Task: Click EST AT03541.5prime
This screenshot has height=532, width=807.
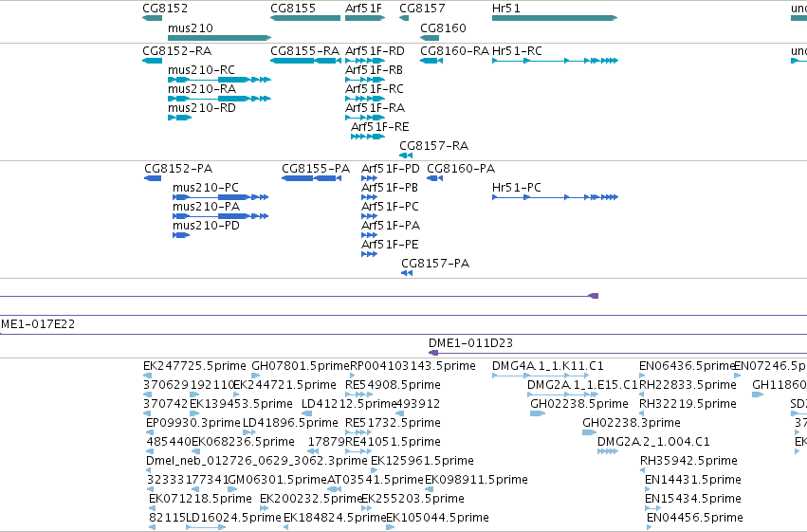Action: click(x=335, y=489)
